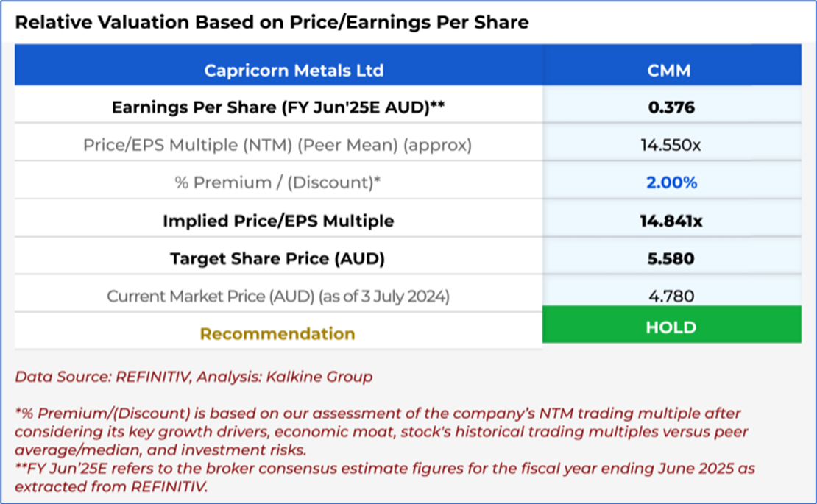Select the gold 'Recommendation' label
Screen dimensions: 817x504
[x=277, y=334]
